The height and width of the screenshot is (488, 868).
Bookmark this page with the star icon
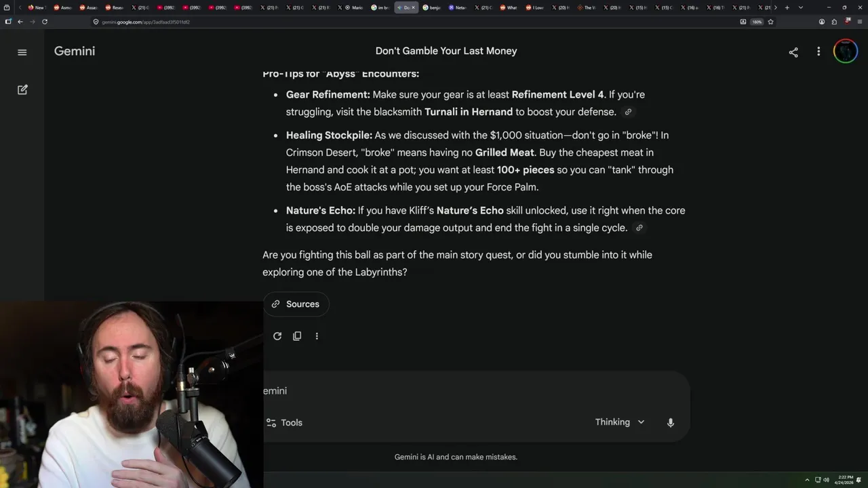tap(770, 22)
